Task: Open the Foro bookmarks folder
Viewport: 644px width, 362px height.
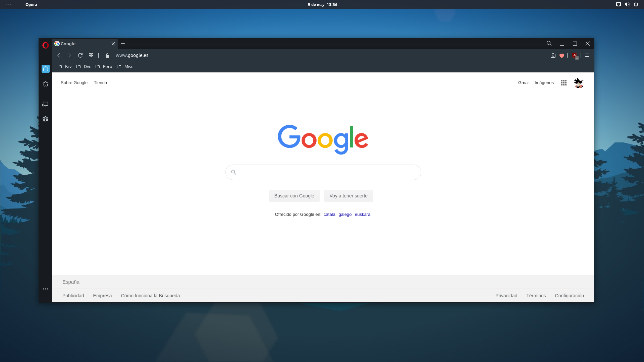Action: 104,67
